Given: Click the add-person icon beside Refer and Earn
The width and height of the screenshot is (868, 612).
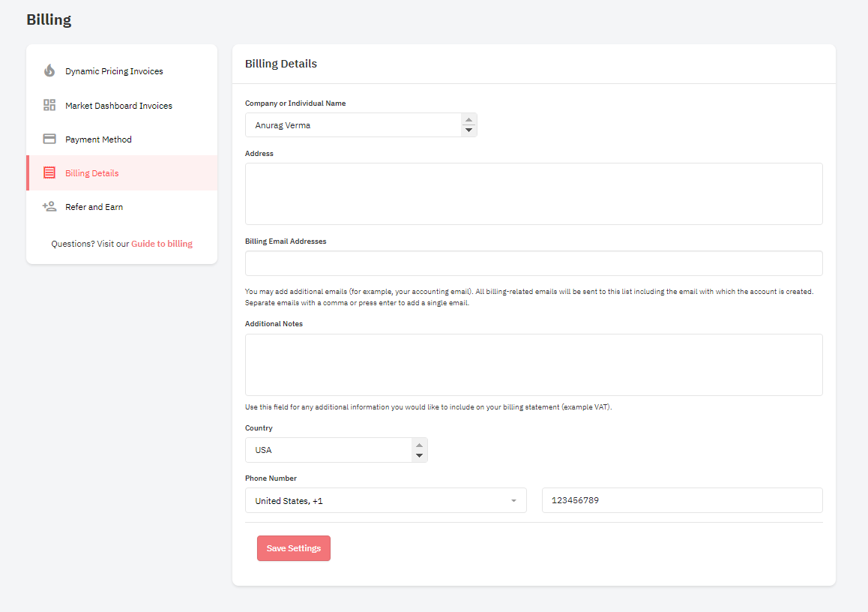Looking at the screenshot, I should point(49,206).
